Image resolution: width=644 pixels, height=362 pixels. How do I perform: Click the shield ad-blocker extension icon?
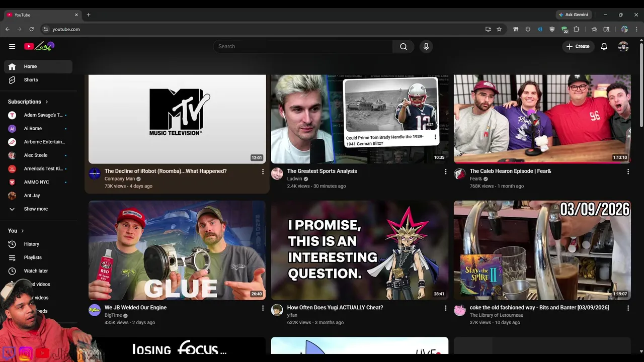tap(552, 29)
